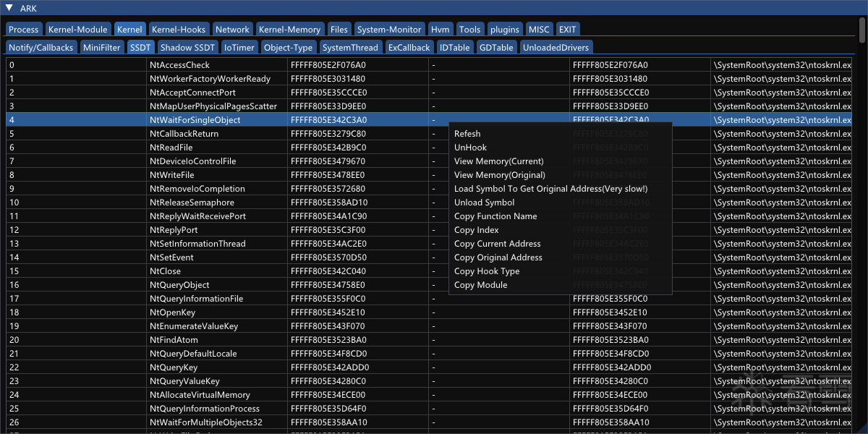Screen dimensions: 868x434
Task: Select the NtEnumerateValueKey row
Action: tap(429, 326)
